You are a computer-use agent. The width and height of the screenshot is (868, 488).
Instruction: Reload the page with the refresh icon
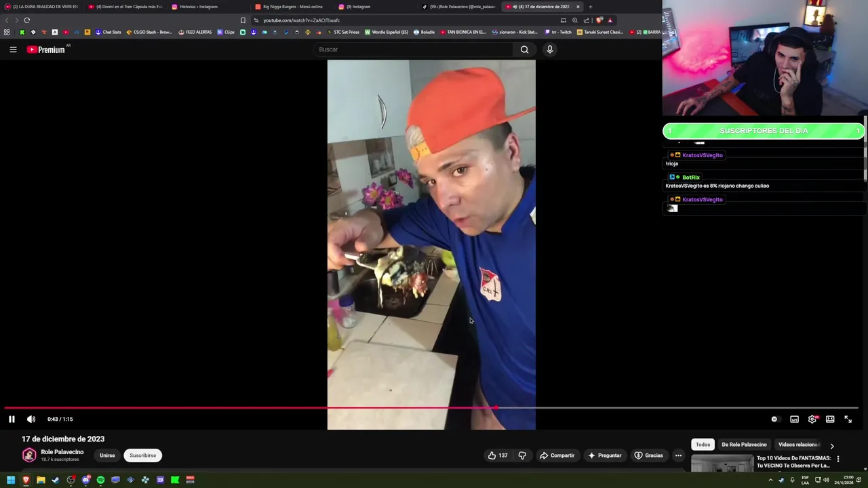[x=26, y=20]
